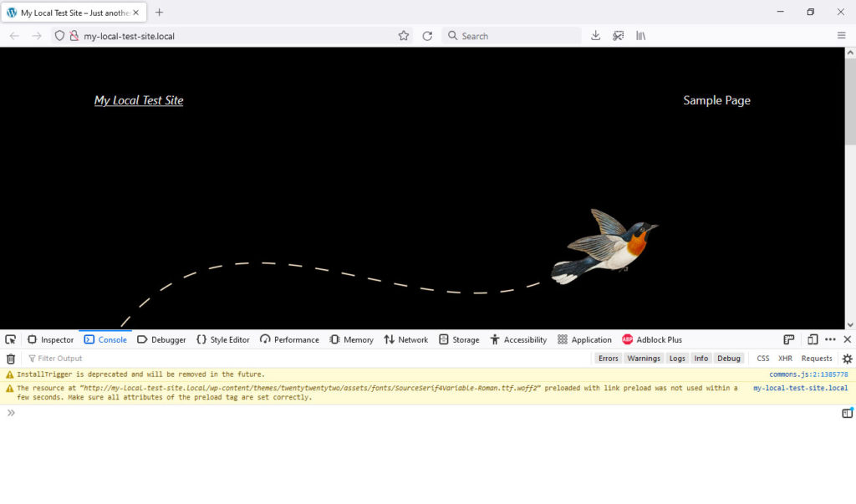
Task: Open the My Local Test Site link
Action: [x=139, y=100]
